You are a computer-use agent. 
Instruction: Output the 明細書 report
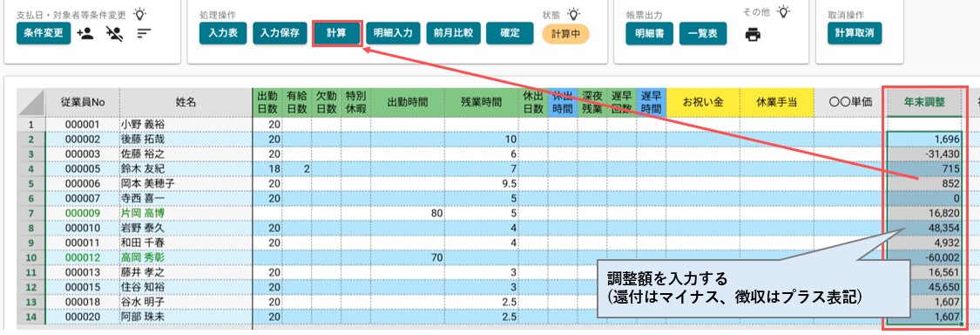(x=649, y=34)
